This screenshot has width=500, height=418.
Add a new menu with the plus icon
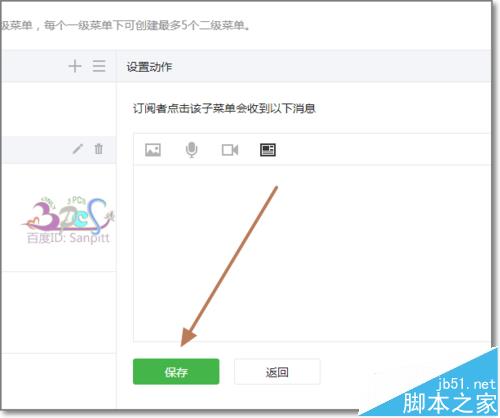click(x=75, y=66)
